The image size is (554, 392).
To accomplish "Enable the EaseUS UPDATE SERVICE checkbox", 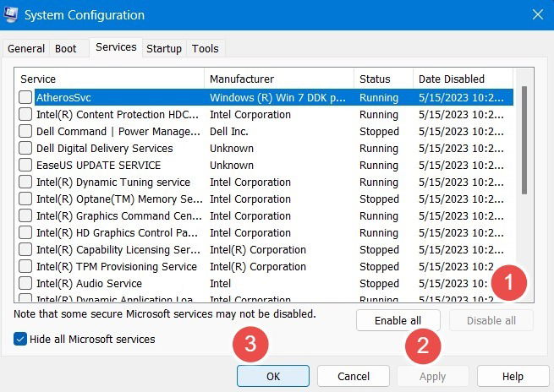I will point(25,165).
